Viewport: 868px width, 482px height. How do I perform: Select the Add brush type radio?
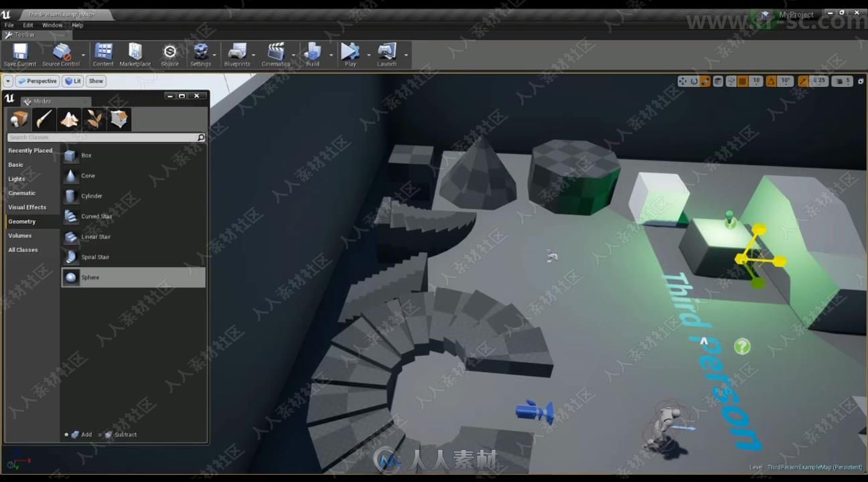pos(66,434)
